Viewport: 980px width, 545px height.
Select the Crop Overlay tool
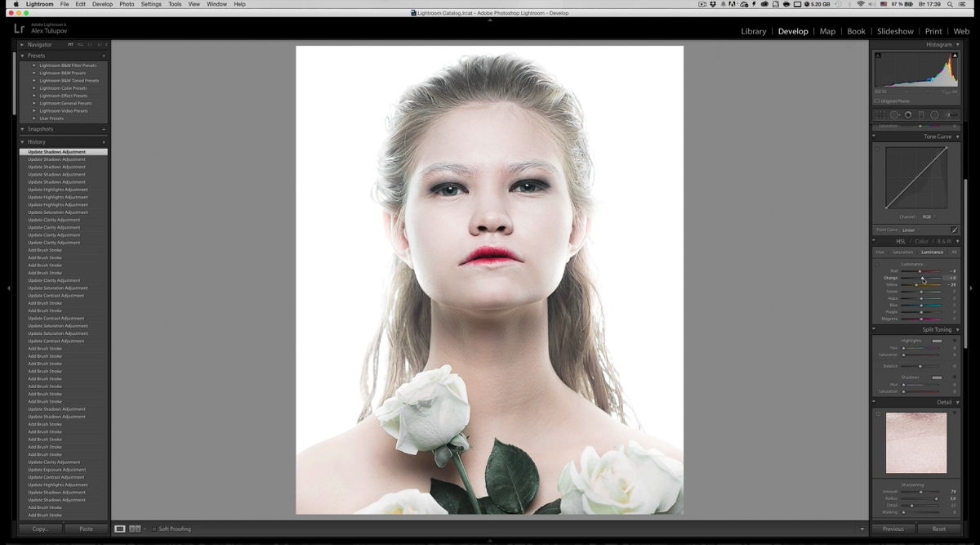click(880, 115)
